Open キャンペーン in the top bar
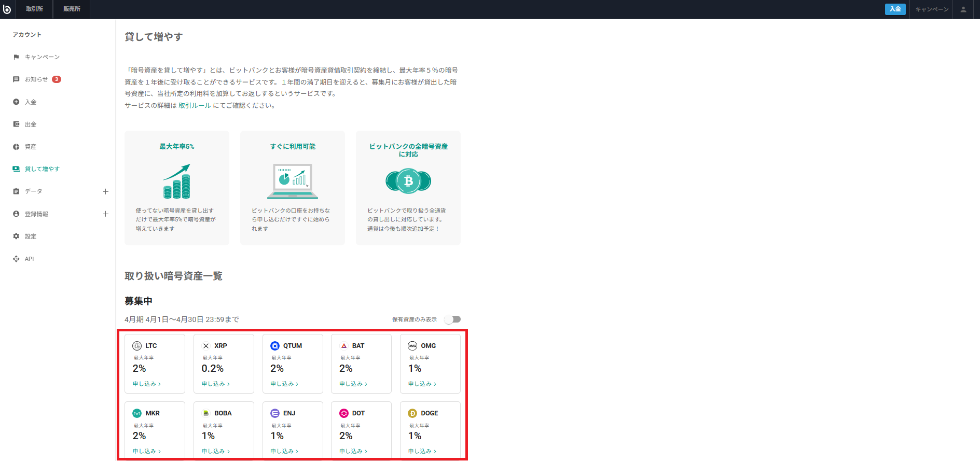This screenshot has width=980, height=461. coord(932,9)
